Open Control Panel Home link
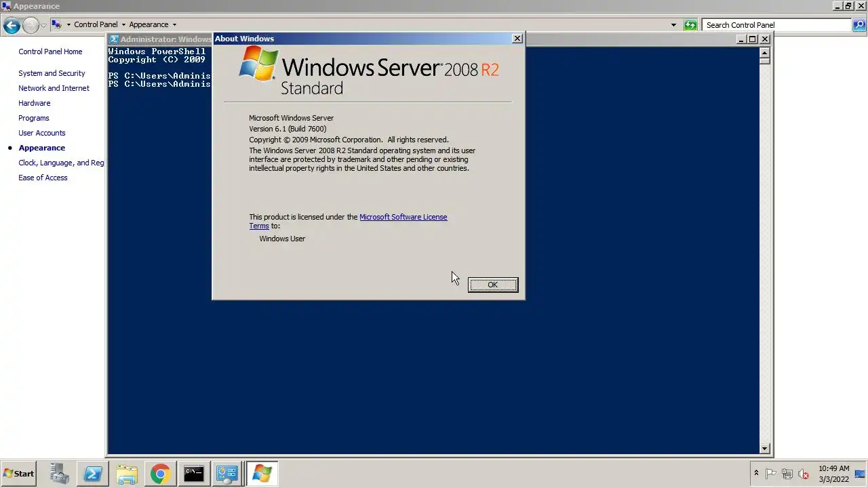Screen dimensions: 868x488 coord(50,52)
